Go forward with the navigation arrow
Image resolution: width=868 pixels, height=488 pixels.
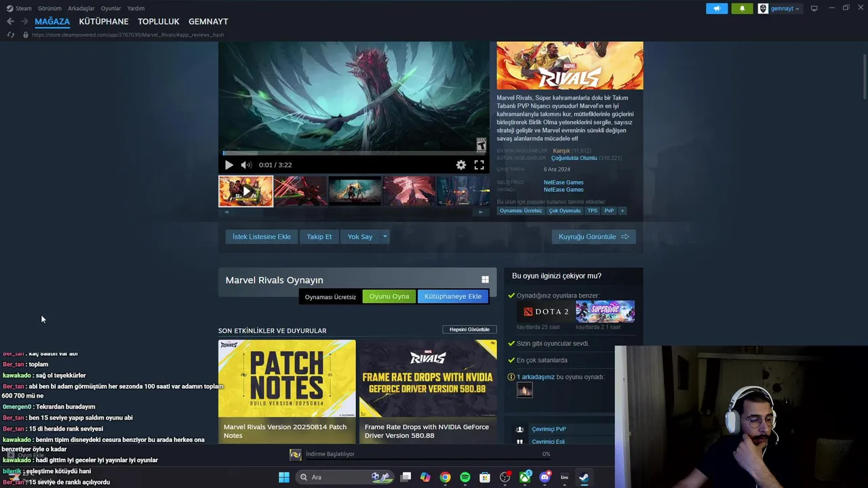(24, 22)
